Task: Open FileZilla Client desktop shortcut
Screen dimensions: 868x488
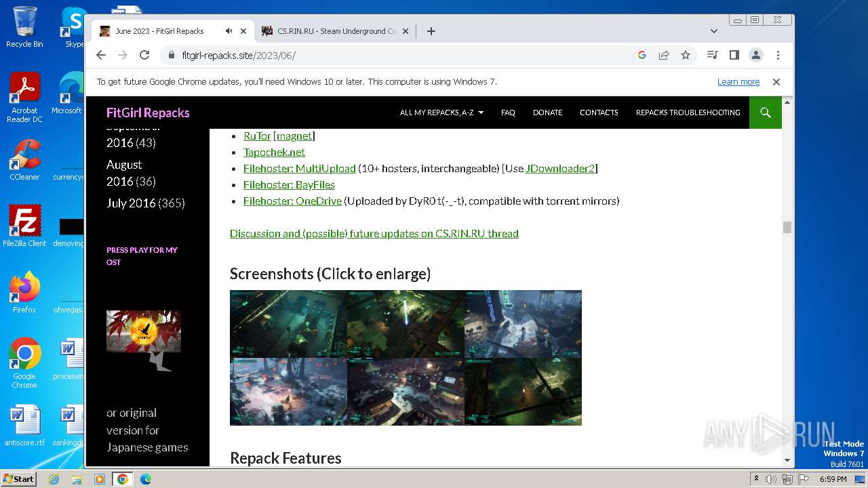Action: pyautogui.click(x=24, y=226)
